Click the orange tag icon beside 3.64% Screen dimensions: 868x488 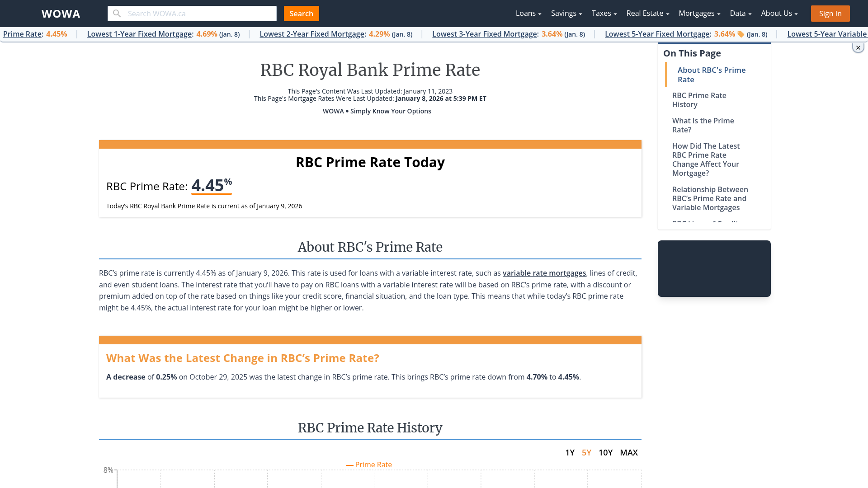point(741,34)
